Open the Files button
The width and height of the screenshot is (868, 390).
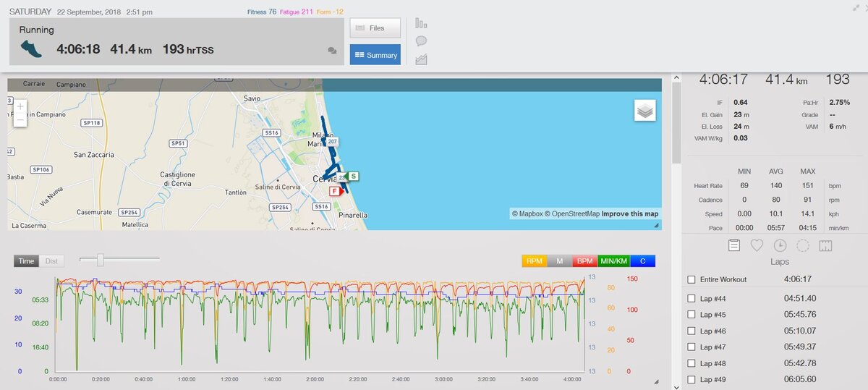pyautogui.click(x=375, y=28)
